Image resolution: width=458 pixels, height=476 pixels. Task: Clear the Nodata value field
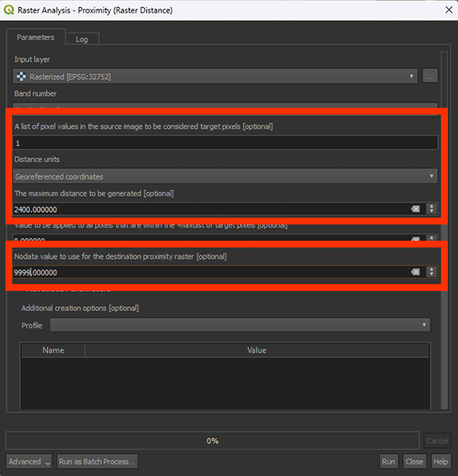[415, 273]
